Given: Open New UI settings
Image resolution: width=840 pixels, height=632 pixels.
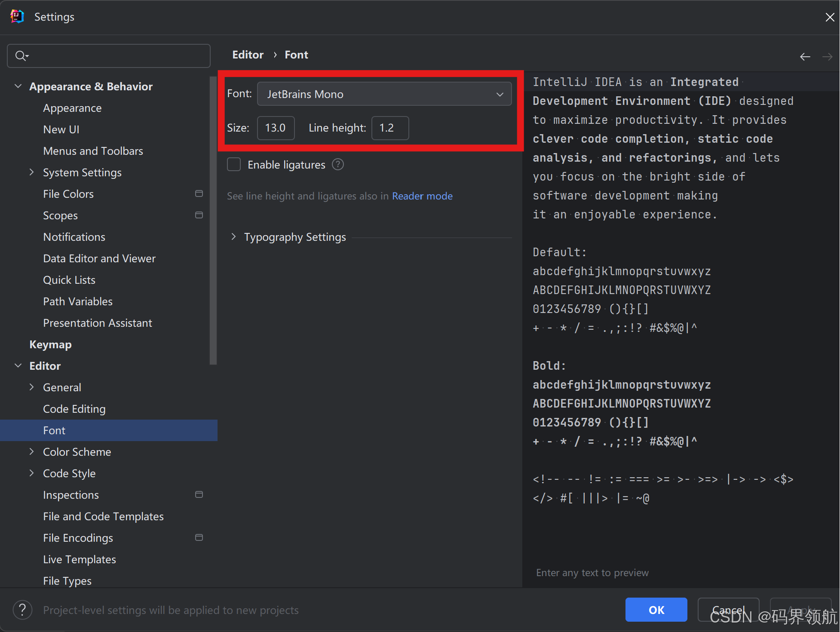Looking at the screenshot, I should click(x=61, y=129).
